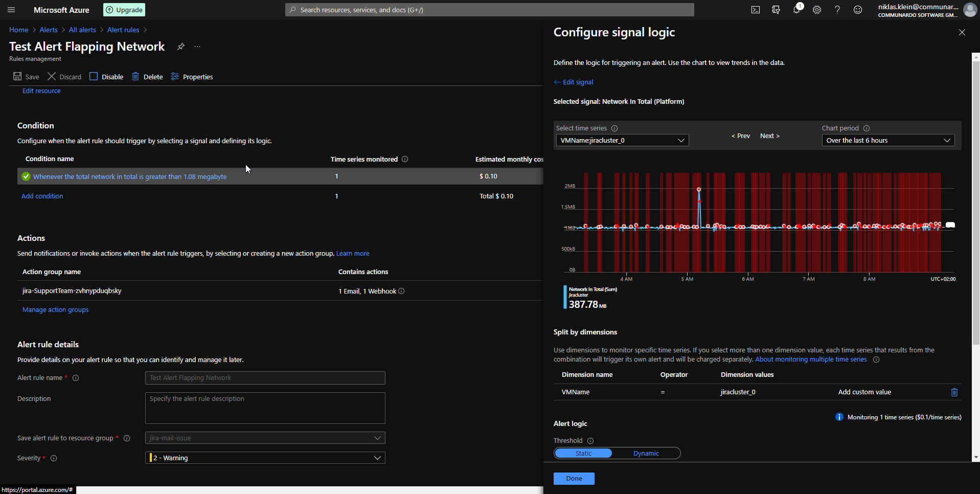Click Delete in the rule toolbar
This screenshot has width=980, height=494.
[147, 77]
